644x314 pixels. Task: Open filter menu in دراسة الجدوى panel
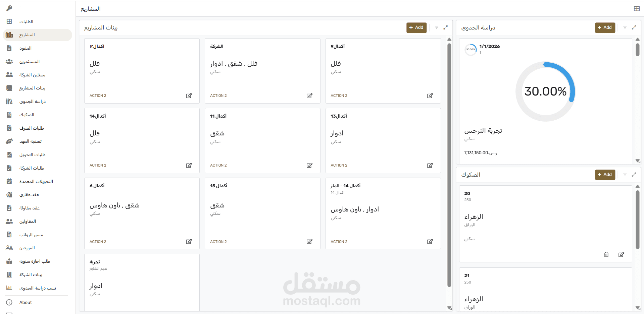(625, 27)
